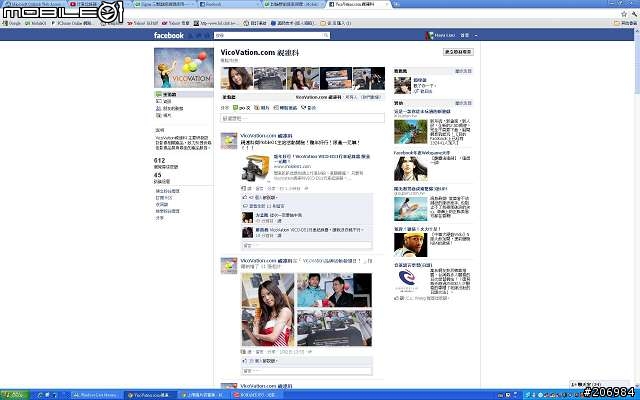Viewport: 640px width, 400px height.
Task: Open photo of two men in album post
Action: [334, 290]
